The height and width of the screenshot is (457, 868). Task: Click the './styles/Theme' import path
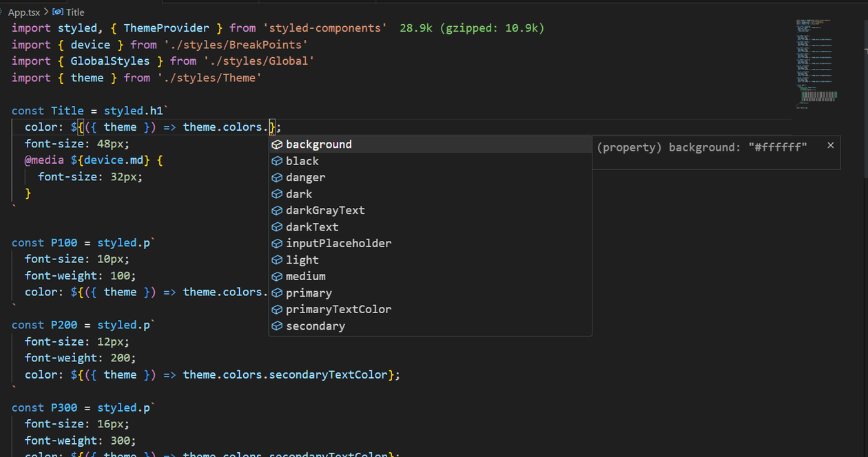[209, 78]
